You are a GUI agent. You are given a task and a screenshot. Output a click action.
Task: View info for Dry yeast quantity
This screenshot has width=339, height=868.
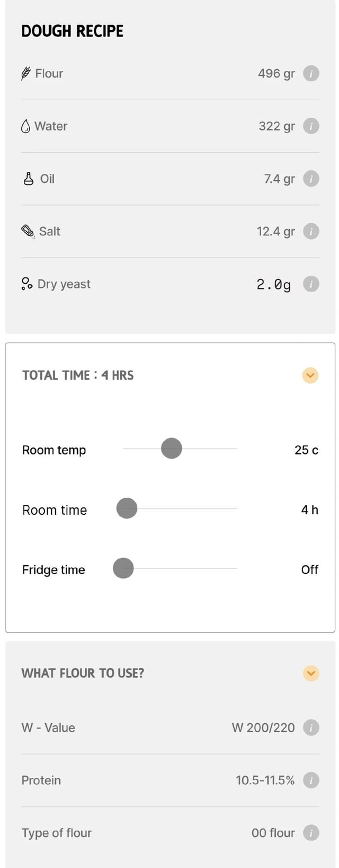click(x=311, y=284)
